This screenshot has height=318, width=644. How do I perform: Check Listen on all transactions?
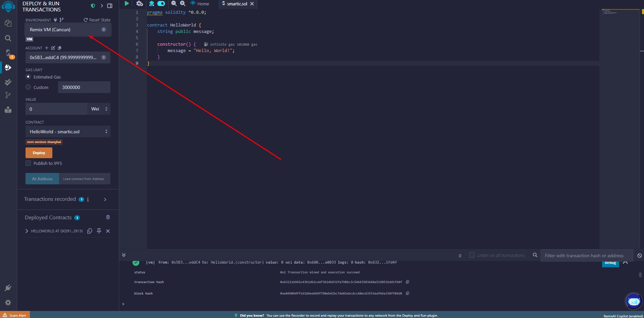[472, 255]
